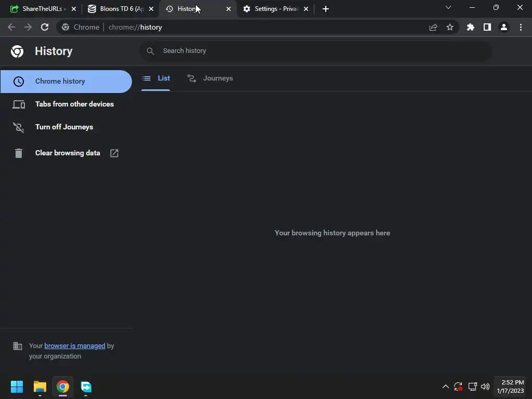The width and height of the screenshot is (532, 399).
Task: Turn off Journeys
Action: click(x=66, y=127)
